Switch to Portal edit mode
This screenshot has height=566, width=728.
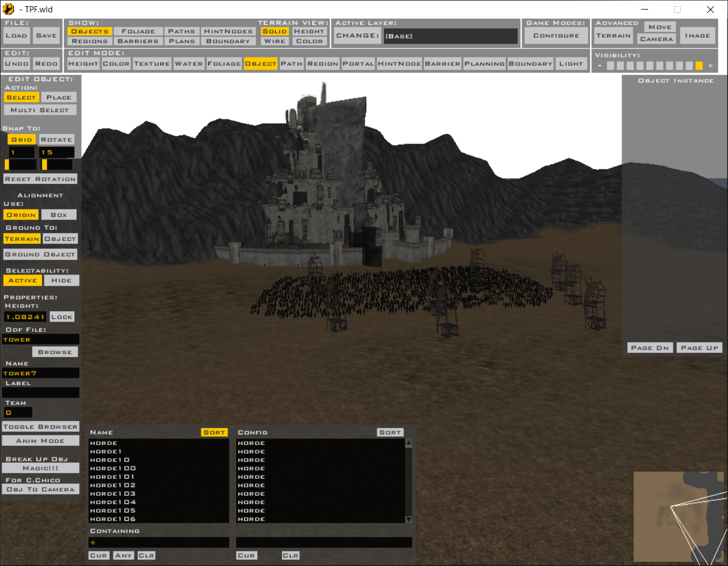(x=358, y=64)
